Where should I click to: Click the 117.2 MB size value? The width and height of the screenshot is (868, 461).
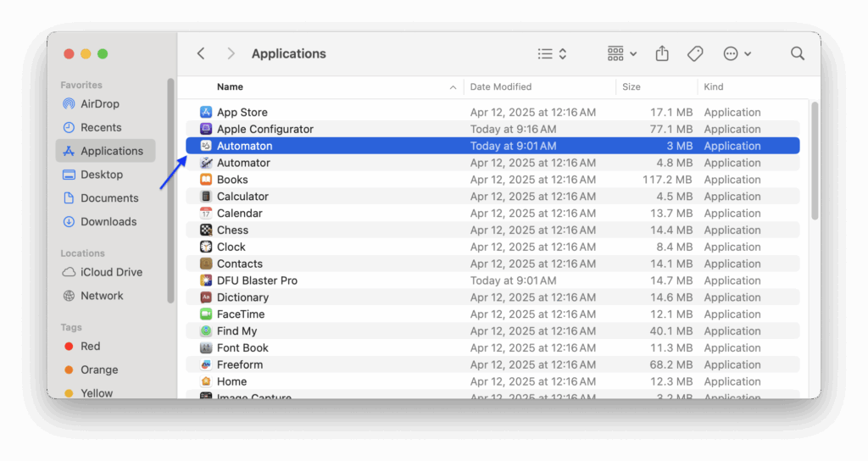point(667,180)
